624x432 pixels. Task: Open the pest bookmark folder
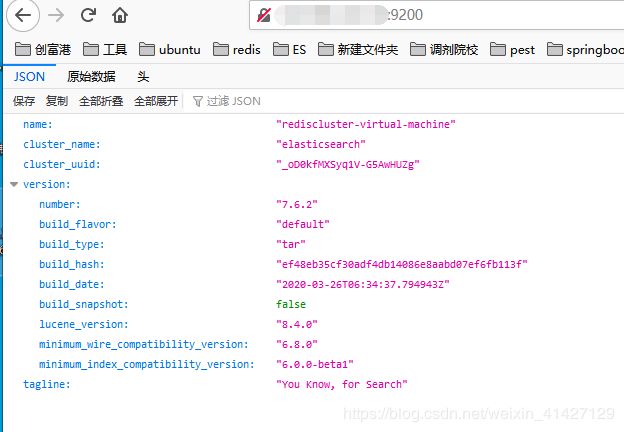513,50
